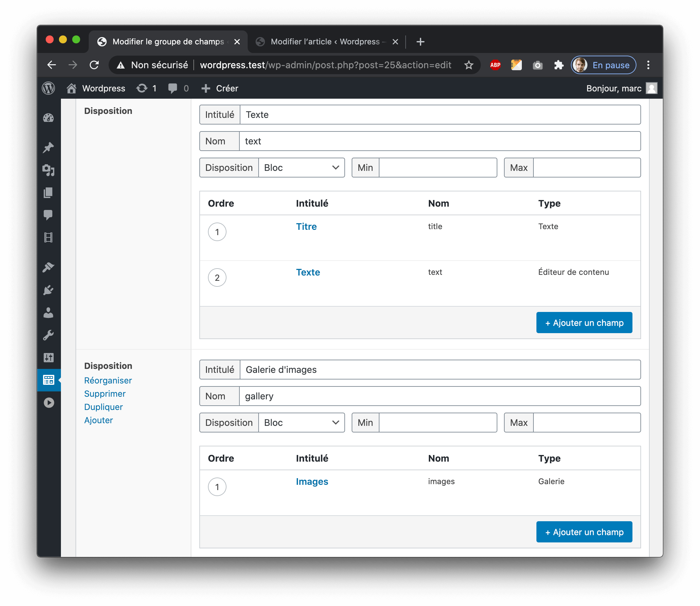Click the WordPress logo in admin bar
The height and width of the screenshot is (606, 700).
48,88
